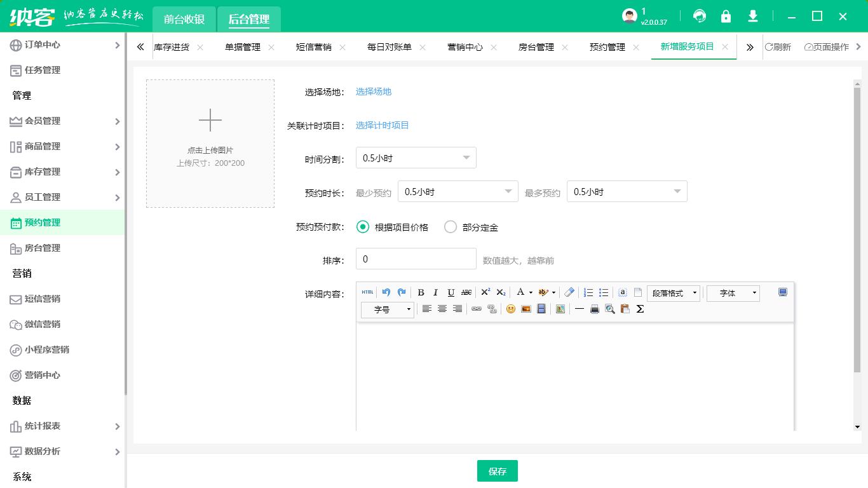Open the lock screen icon in title bar
The width and height of the screenshot is (868, 488).
tap(726, 15)
